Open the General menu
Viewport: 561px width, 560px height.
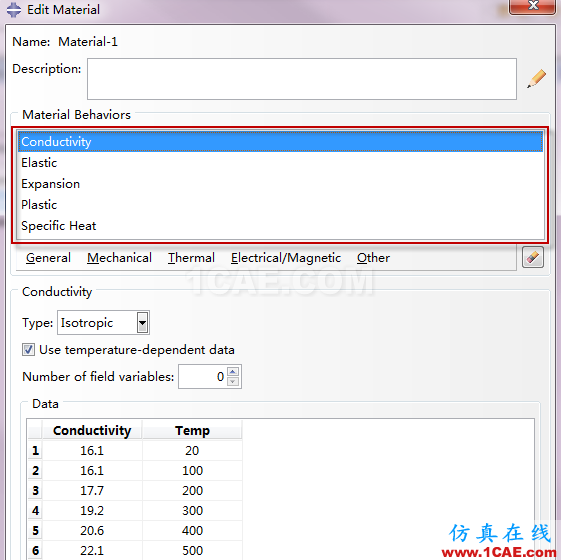click(x=48, y=258)
